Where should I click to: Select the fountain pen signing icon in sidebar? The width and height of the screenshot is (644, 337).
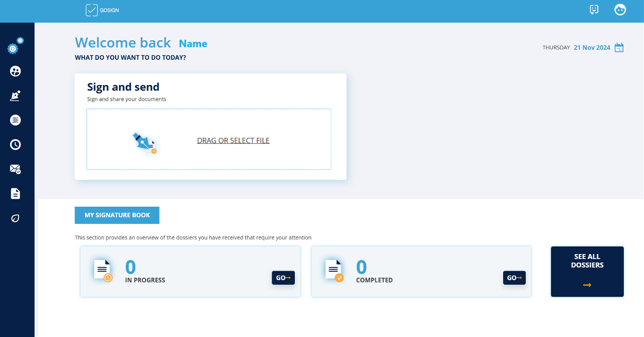click(x=16, y=96)
